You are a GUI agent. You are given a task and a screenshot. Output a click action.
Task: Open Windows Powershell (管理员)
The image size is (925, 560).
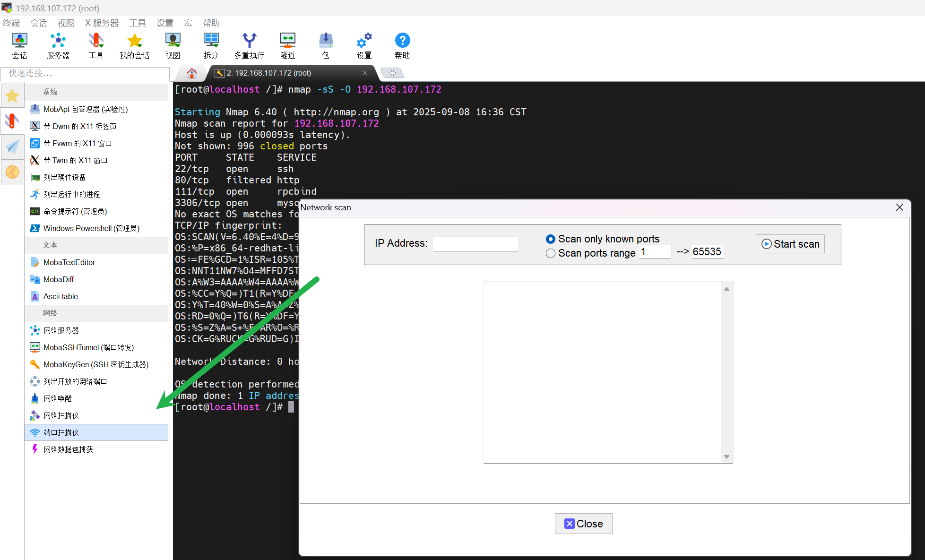point(97,228)
